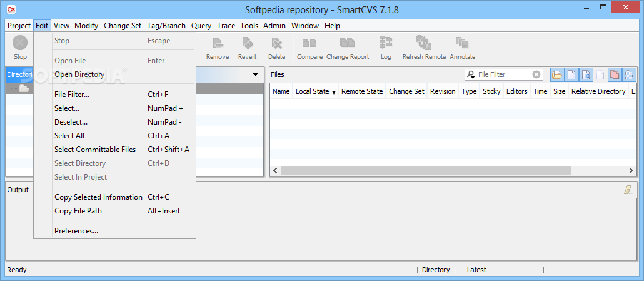Click the Sticky column header
This screenshot has height=281, width=644.
[x=491, y=91]
